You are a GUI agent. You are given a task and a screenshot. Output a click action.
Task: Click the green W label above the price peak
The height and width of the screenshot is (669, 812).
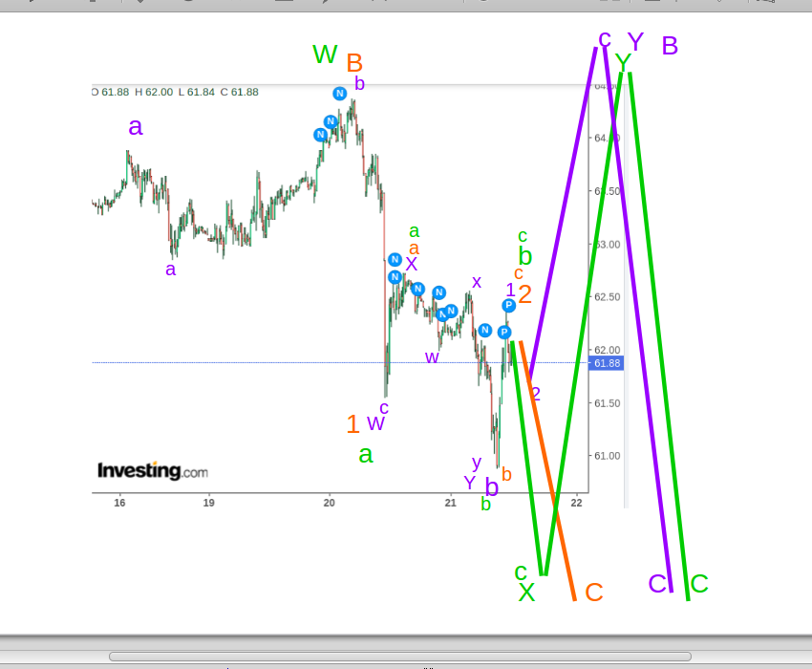324,54
